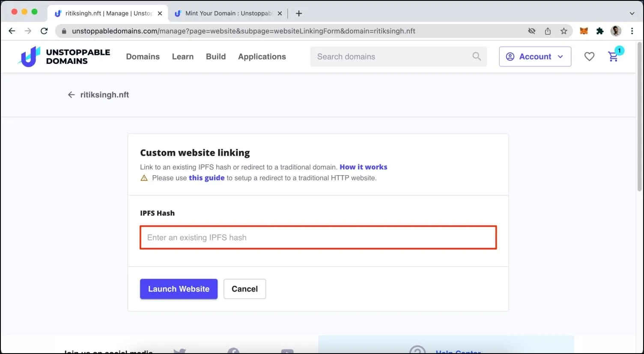Click the browser forward arrow

[x=28, y=31]
